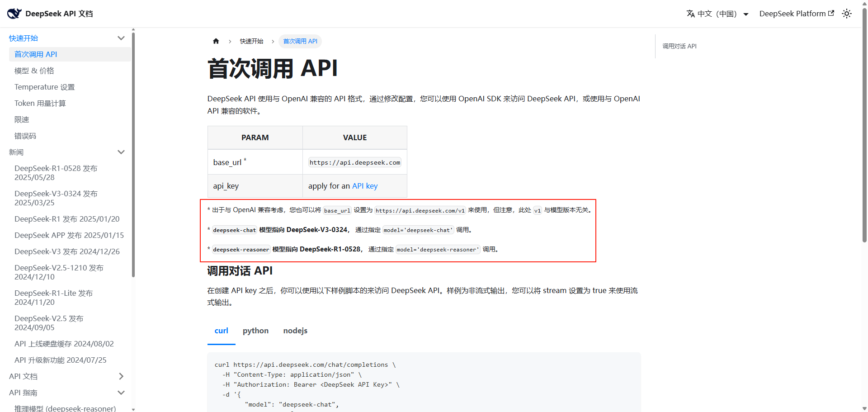
Task: Click model='deepseek-reasoner' inline code
Action: [x=438, y=249]
